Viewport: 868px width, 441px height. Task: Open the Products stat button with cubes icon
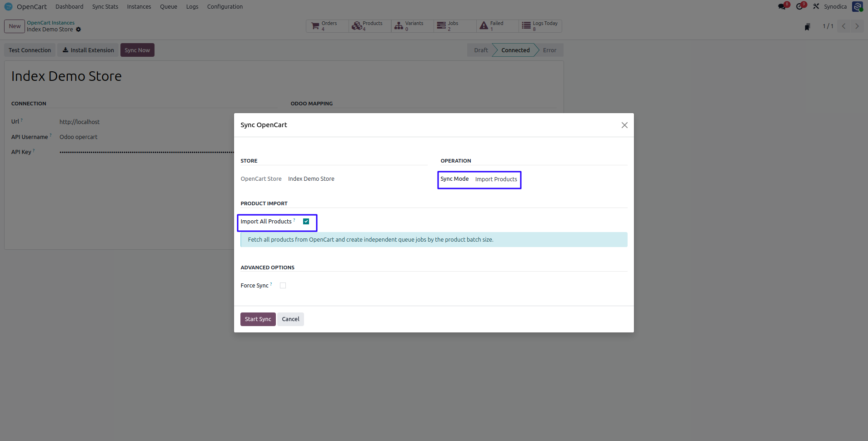[x=370, y=26]
